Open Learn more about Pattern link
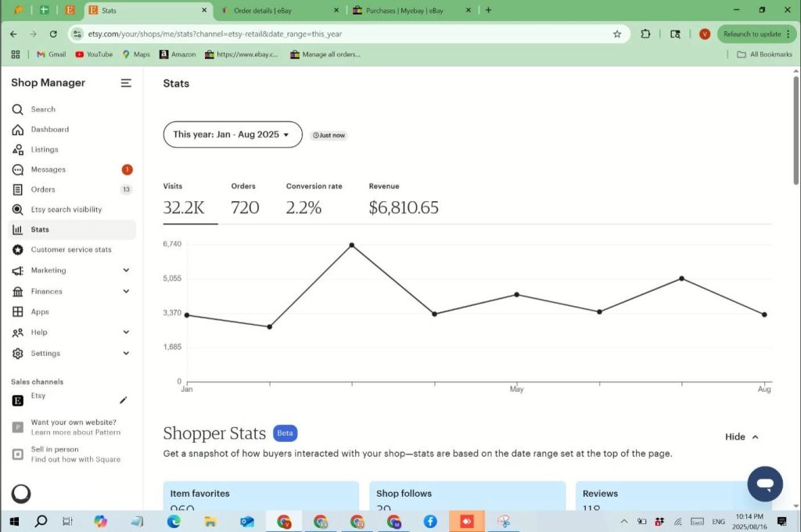Screen dimensions: 801x532 pos(75,433)
